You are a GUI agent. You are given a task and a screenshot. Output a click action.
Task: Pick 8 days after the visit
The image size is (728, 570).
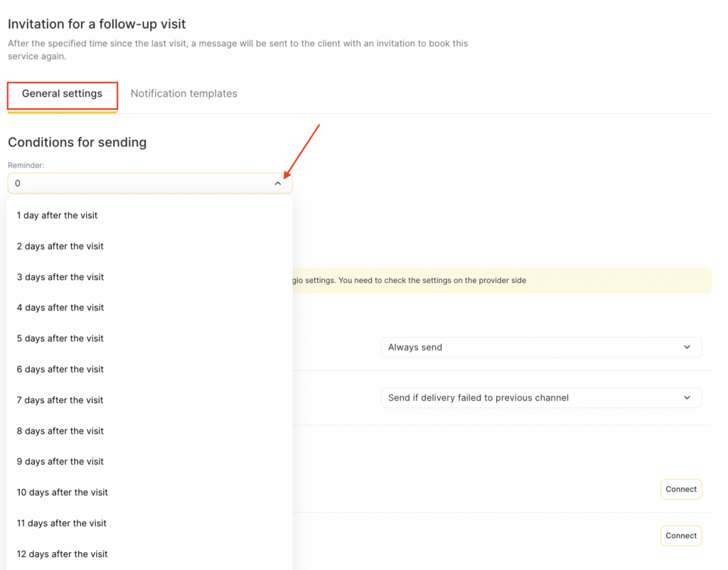60,431
